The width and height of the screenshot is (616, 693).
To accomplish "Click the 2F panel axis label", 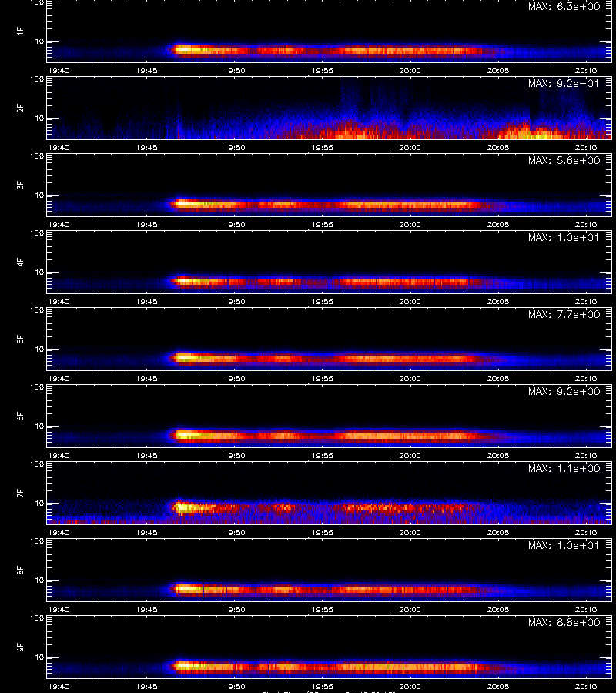I will pos(20,108).
